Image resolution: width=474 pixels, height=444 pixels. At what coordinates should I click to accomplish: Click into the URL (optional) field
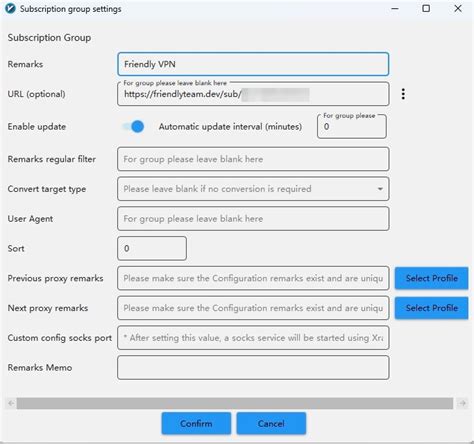(253, 94)
